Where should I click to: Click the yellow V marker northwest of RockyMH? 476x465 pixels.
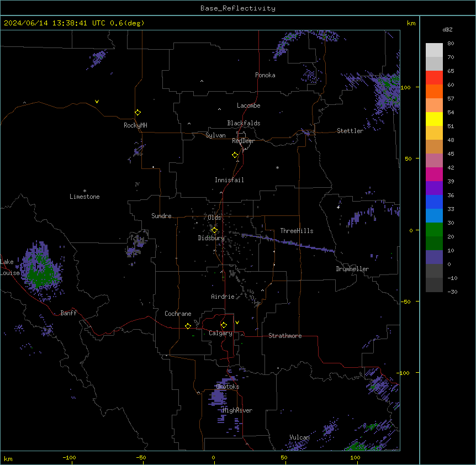tap(97, 102)
